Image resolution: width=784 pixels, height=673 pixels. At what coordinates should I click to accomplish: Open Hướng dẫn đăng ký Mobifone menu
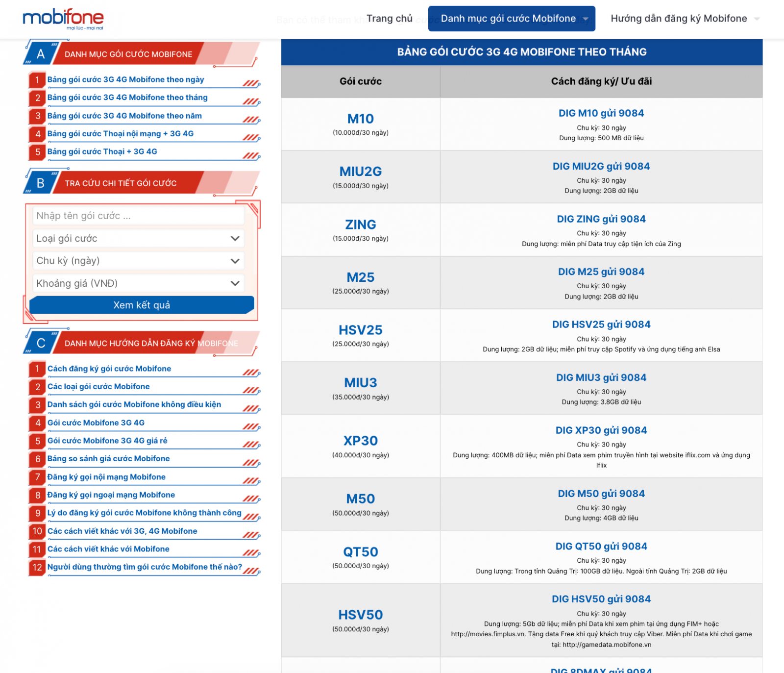pos(679,19)
